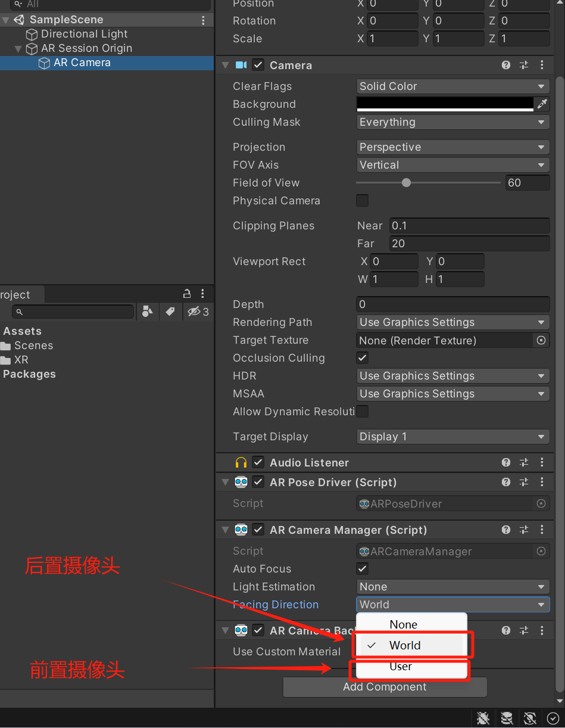Open Camera component help reference

coord(506,66)
